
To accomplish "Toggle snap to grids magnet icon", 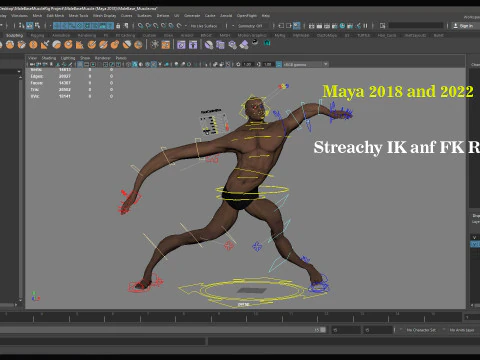I will pyautogui.click(x=140, y=26).
